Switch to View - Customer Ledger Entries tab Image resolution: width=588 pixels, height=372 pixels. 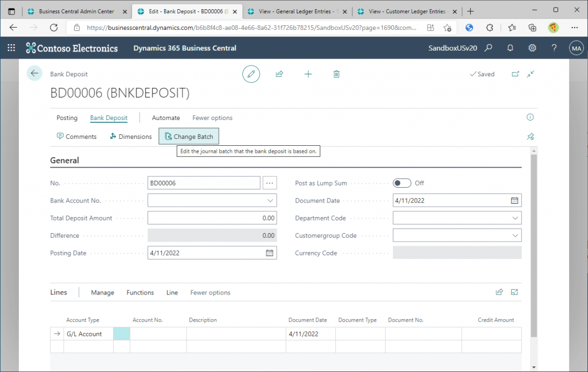tap(408, 11)
